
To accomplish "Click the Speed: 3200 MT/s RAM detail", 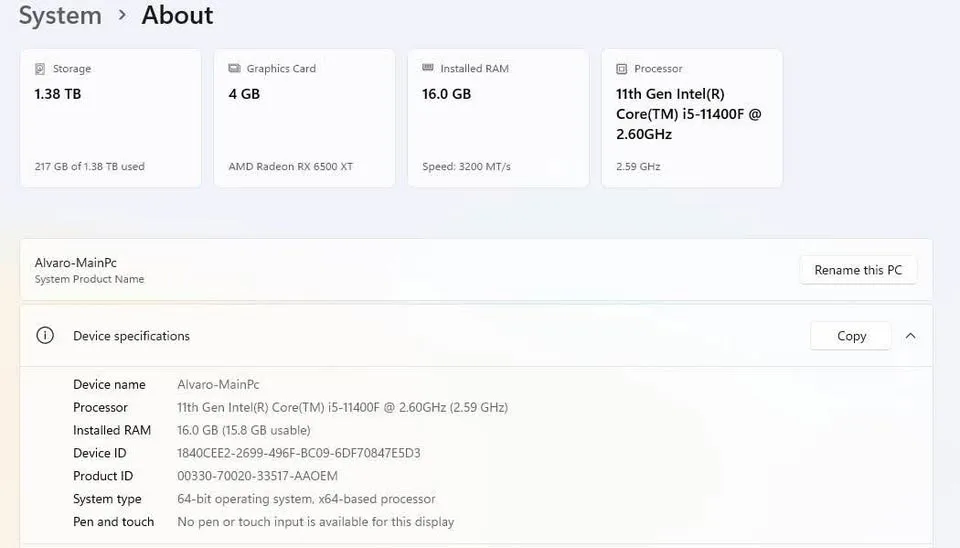I will pyautogui.click(x=469, y=167).
